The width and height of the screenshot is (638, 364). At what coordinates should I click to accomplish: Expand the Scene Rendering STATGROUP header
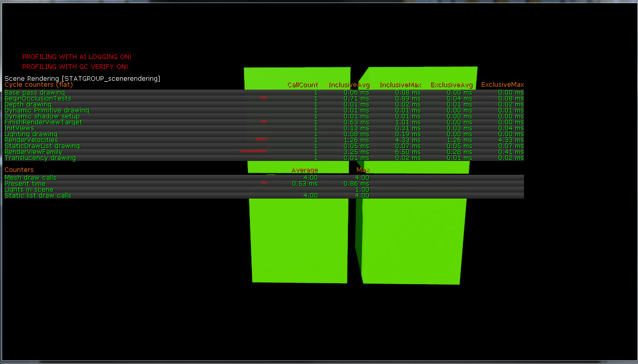pyautogui.click(x=82, y=78)
